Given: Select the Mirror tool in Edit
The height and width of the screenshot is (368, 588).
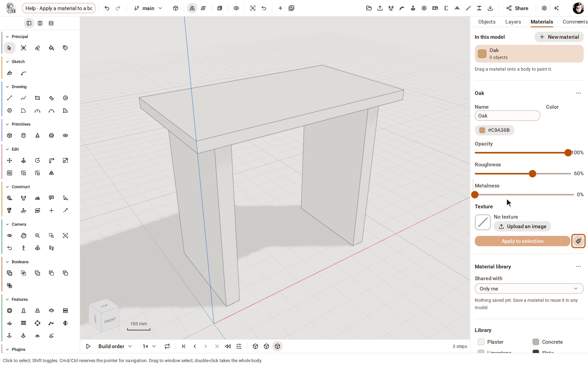Looking at the screenshot, I should (51, 173).
